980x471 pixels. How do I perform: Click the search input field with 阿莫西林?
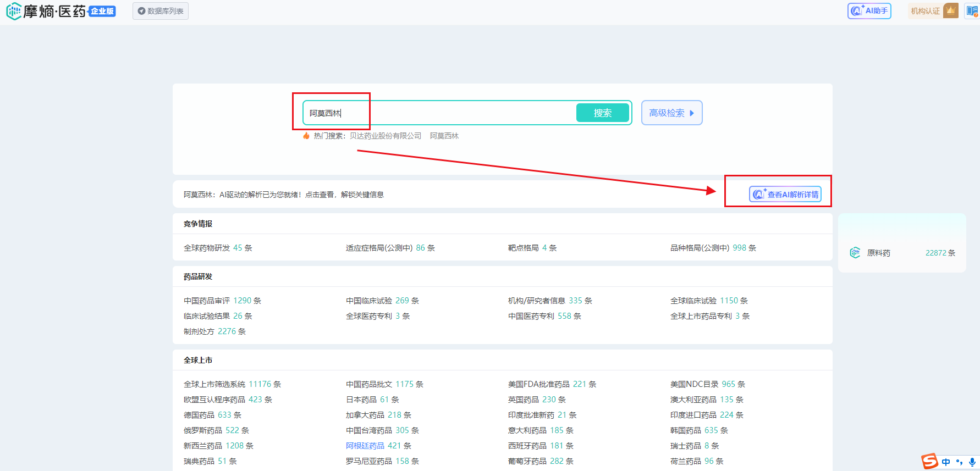(x=440, y=113)
